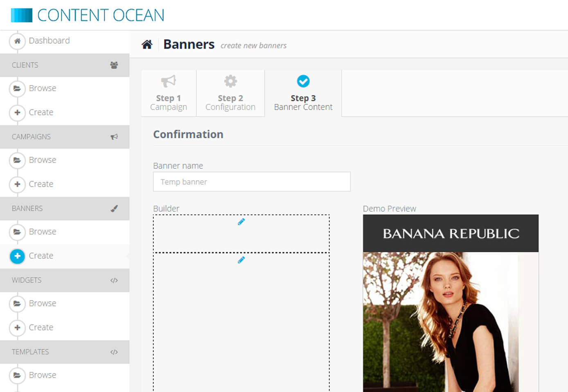Click the BANNERS section header

tap(65, 208)
